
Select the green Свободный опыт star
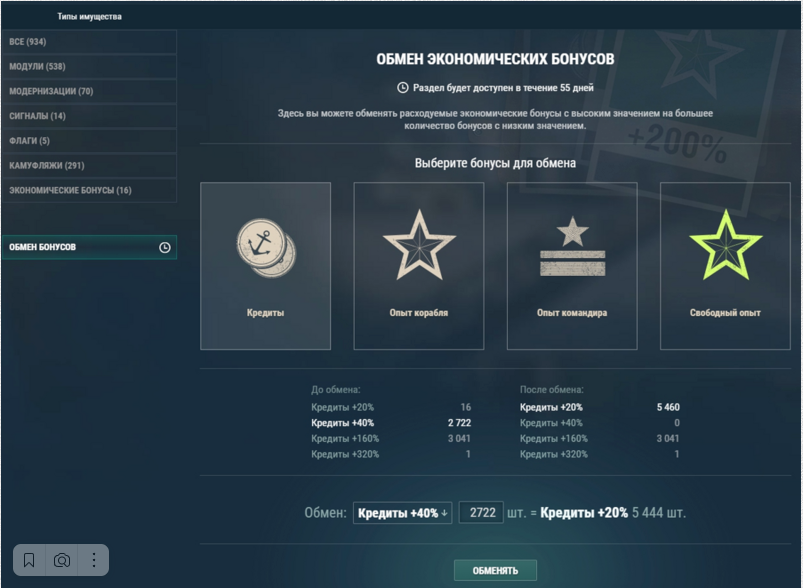[725, 245]
